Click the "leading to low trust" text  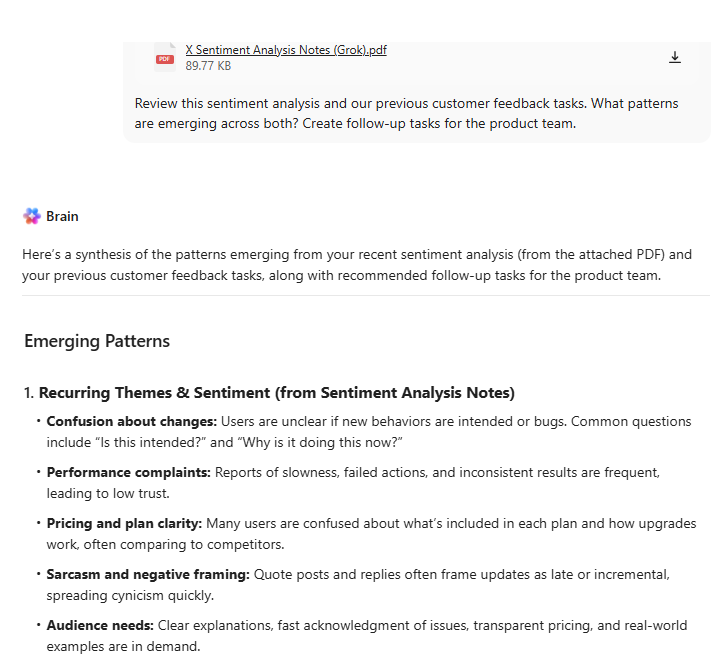108,492
